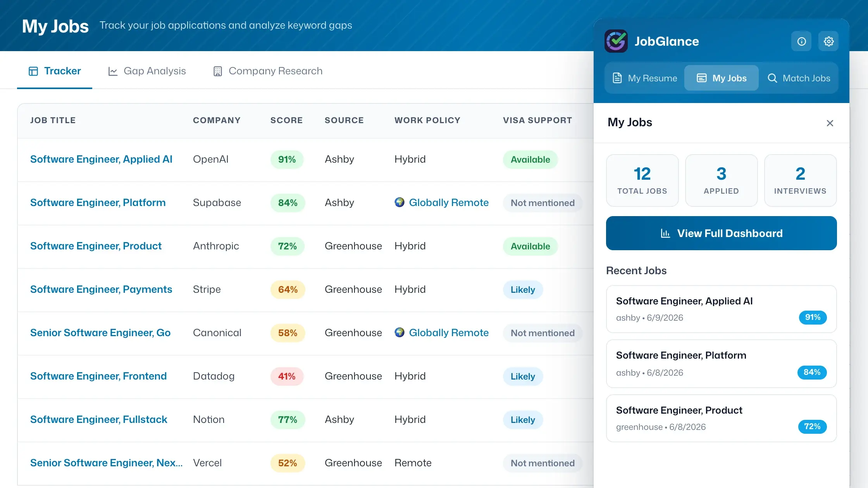Screen dimensions: 868x488
Task: Select the Interviews stat card
Action: pos(800,180)
